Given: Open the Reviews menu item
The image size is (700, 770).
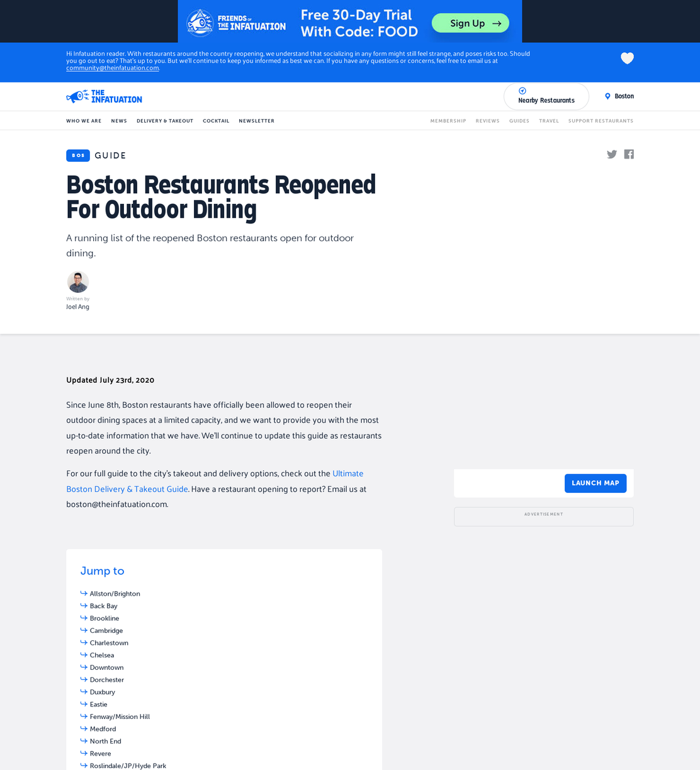Looking at the screenshot, I should pos(488,121).
